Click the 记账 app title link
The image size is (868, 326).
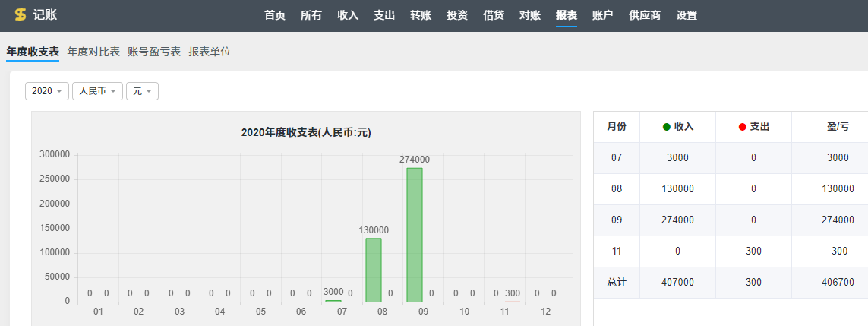pyautogui.click(x=46, y=15)
